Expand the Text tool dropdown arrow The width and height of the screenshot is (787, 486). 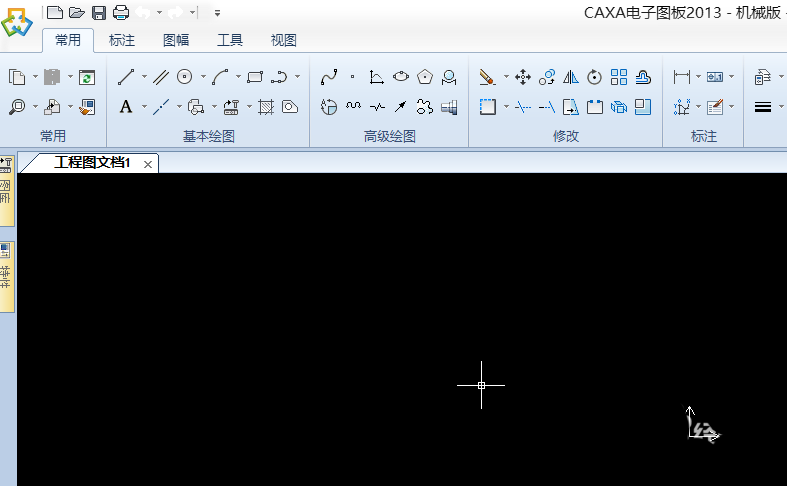(144, 106)
